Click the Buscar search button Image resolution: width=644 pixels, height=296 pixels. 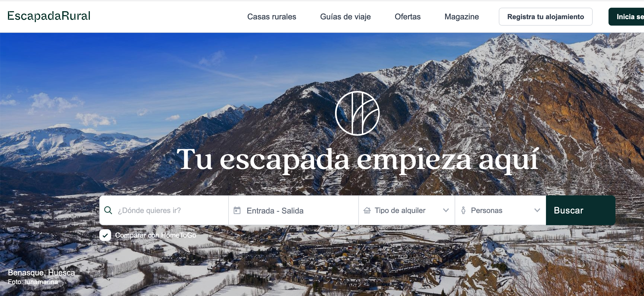(x=580, y=210)
